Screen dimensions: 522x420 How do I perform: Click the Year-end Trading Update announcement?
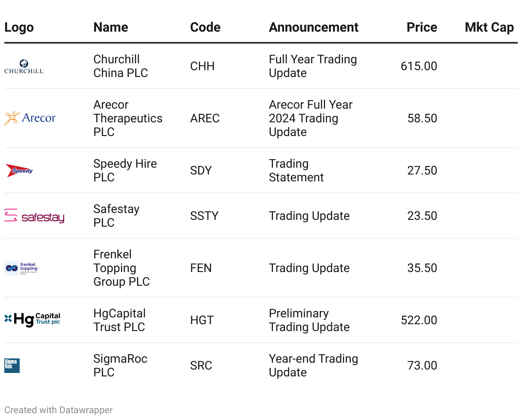tap(314, 366)
